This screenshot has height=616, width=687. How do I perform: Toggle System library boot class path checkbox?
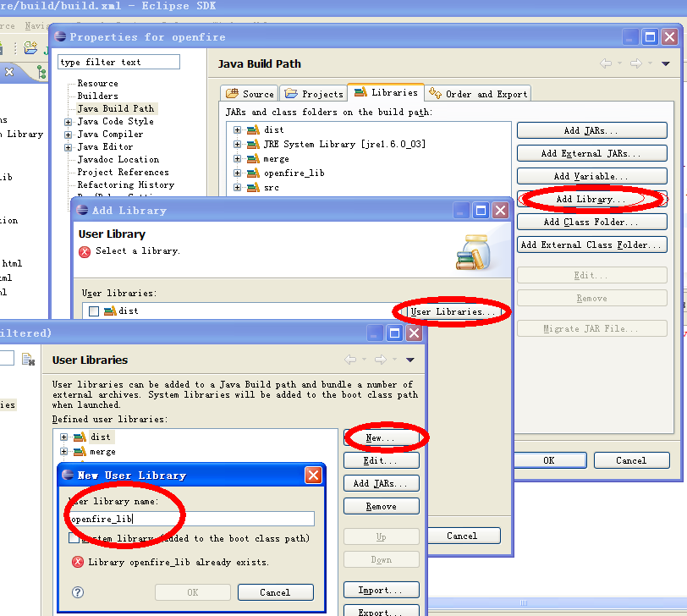click(x=74, y=538)
